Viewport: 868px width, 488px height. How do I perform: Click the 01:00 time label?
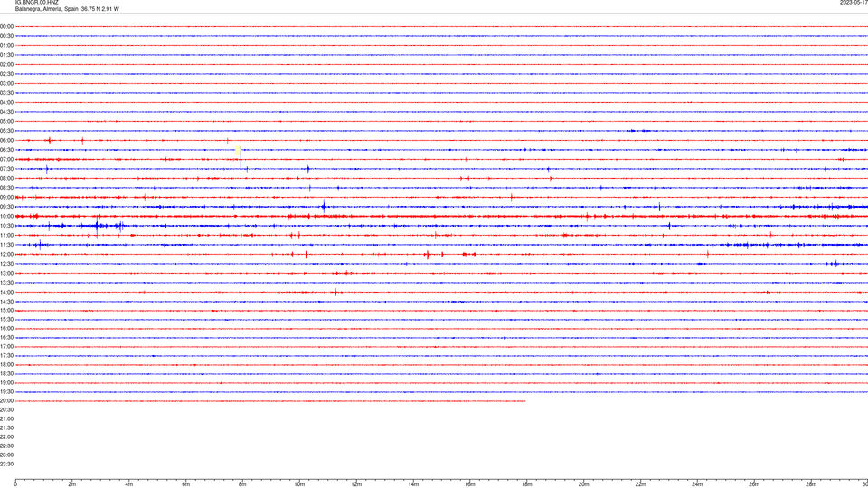coord(6,45)
